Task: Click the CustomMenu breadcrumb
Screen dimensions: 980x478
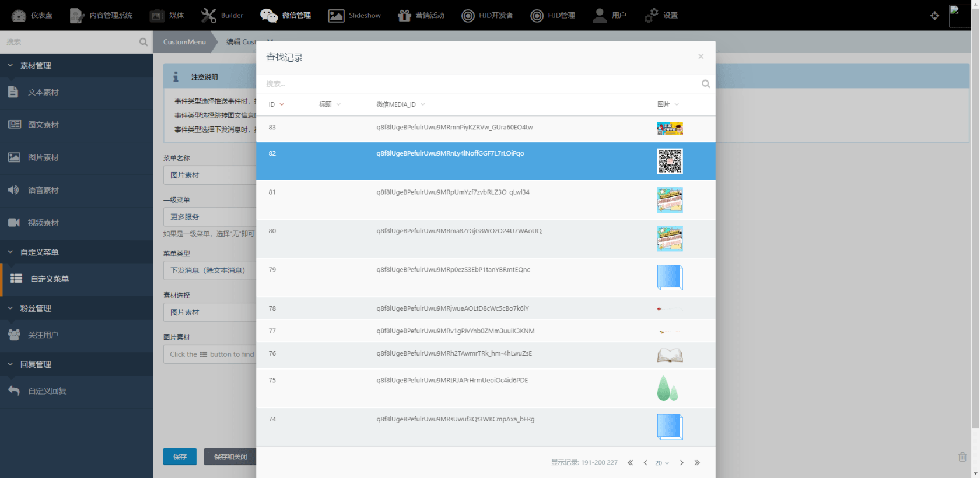Action: 184,42
